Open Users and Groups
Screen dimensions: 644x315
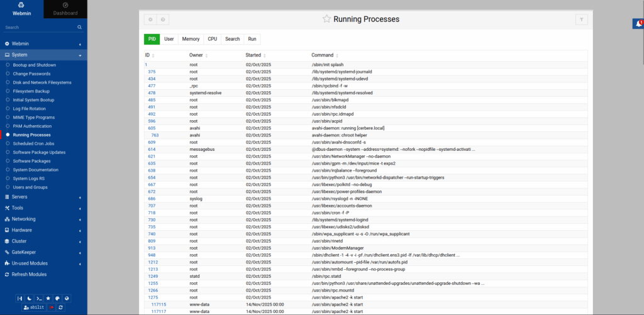tap(30, 187)
